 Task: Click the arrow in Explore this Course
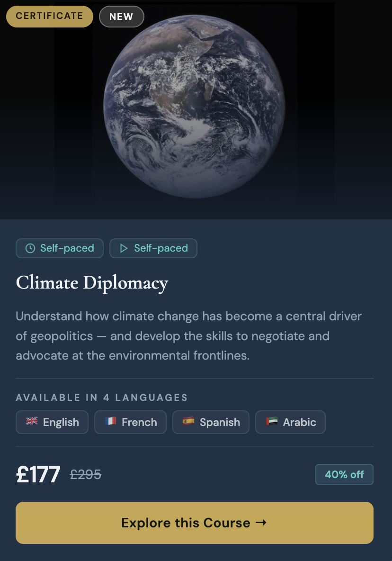pyautogui.click(x=261, y=522)
